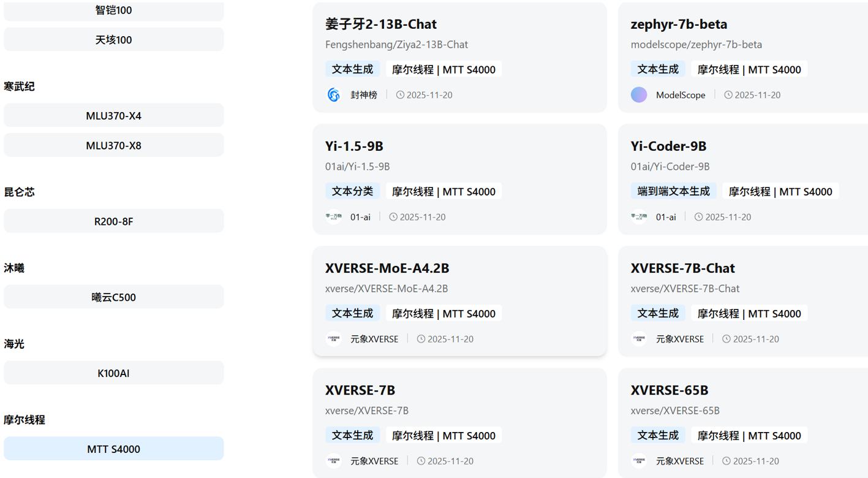
Task: Click 01-ai logo icon on Yi-1.5-9B card
Action: tap(334, 217)
